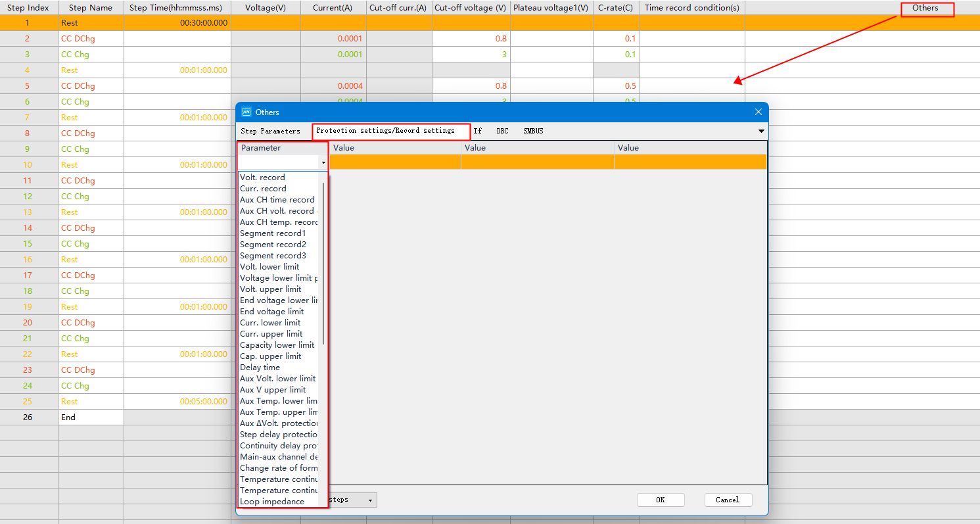
Task: Click the Others column header
Action: pos(925,8)
